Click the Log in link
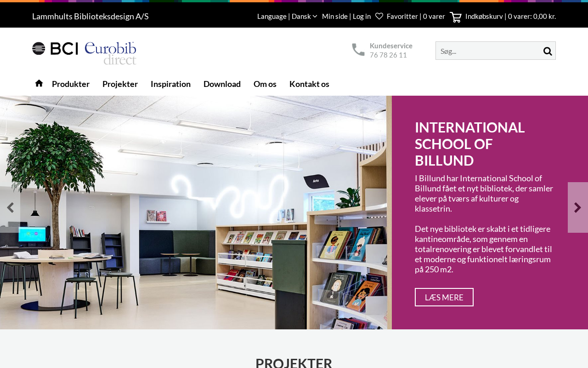 [x=362, y=16]
